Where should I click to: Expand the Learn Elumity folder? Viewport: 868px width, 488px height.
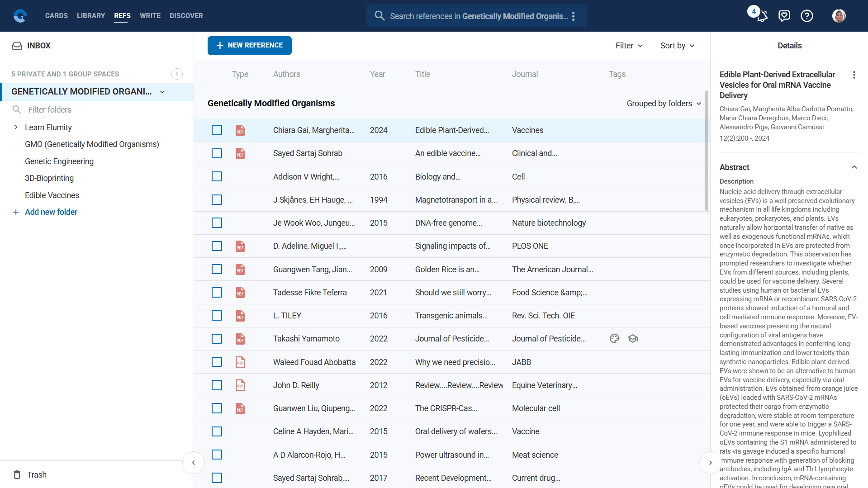point(16,128)
